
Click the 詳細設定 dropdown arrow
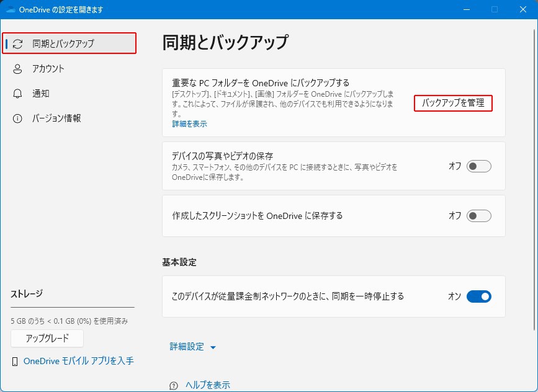[213, 347]
